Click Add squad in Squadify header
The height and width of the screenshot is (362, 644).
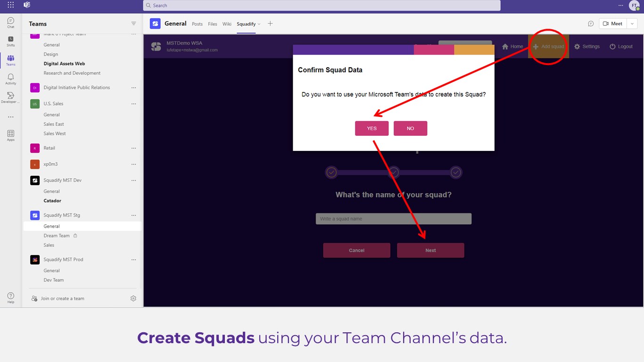(x=548, y=46)
